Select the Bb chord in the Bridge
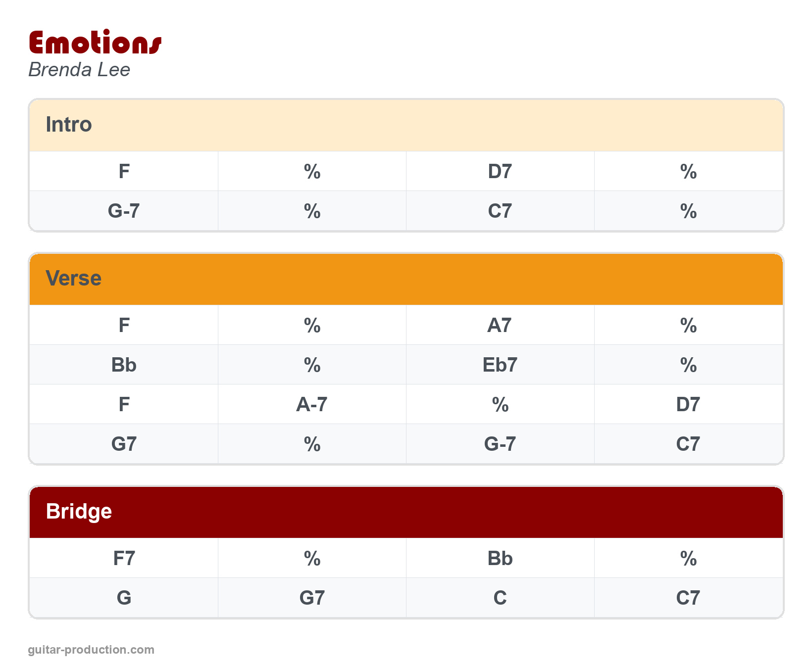Image resolution: width=812 pixels, height=668 pixels. point(500,559)
